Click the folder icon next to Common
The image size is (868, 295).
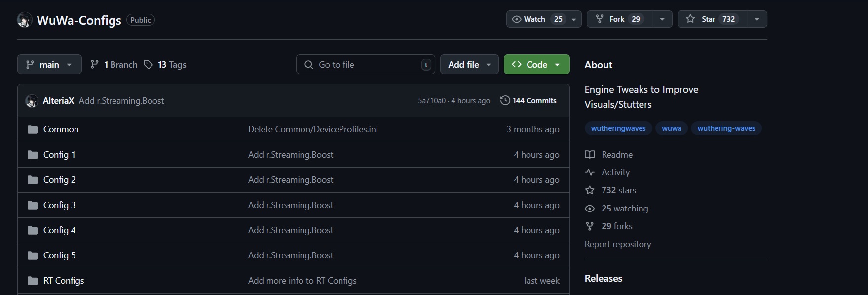(x=33, y=129)
